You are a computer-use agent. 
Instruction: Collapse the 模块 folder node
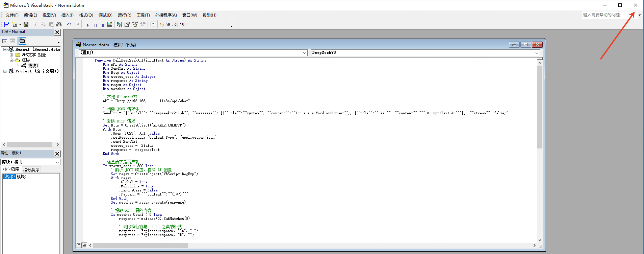pos(11,60)
